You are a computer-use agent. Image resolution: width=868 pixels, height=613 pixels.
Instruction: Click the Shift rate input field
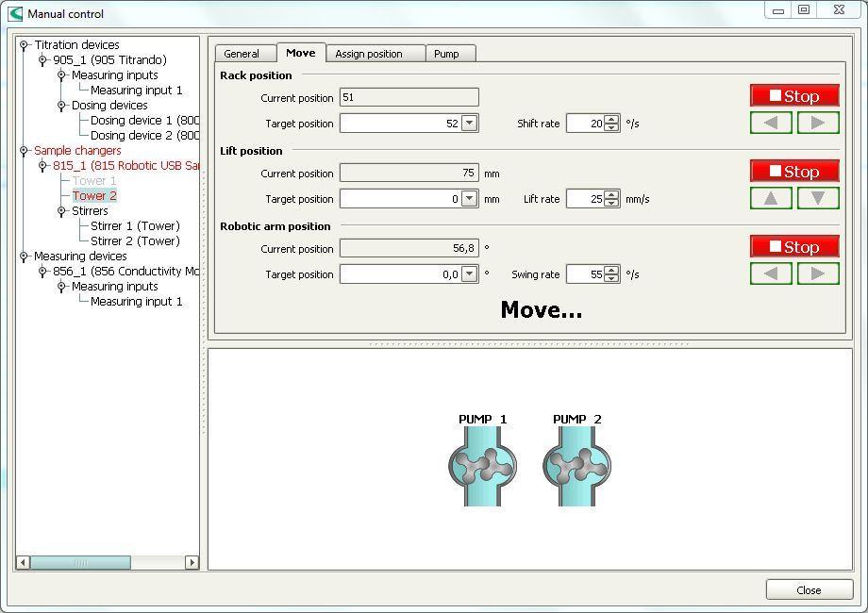point(585,124)
